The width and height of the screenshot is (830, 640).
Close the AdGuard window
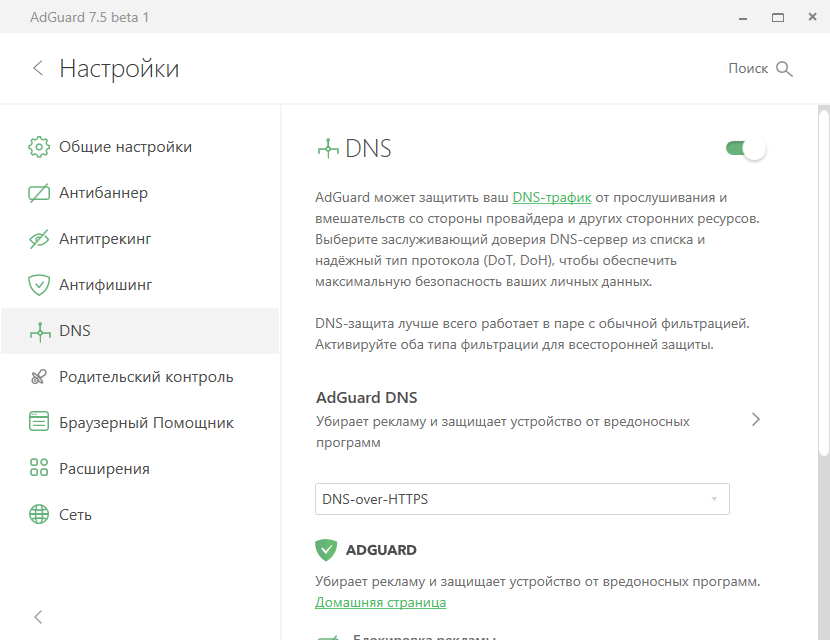(x=813, y=17)
